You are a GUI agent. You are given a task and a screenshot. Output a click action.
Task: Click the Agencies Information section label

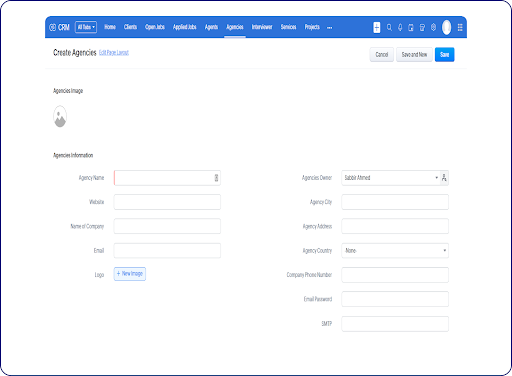[x=73, y=155]
